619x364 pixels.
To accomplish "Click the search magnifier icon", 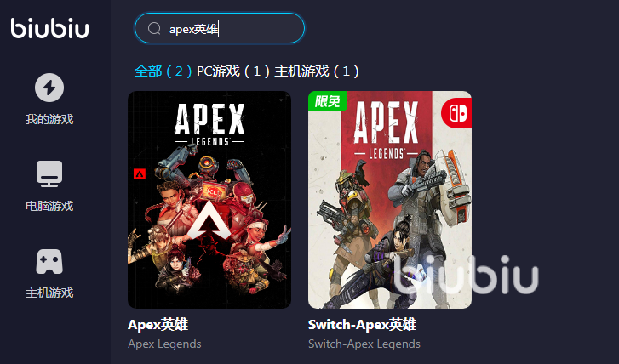I will pyautogui.click(x=154, y=28).
